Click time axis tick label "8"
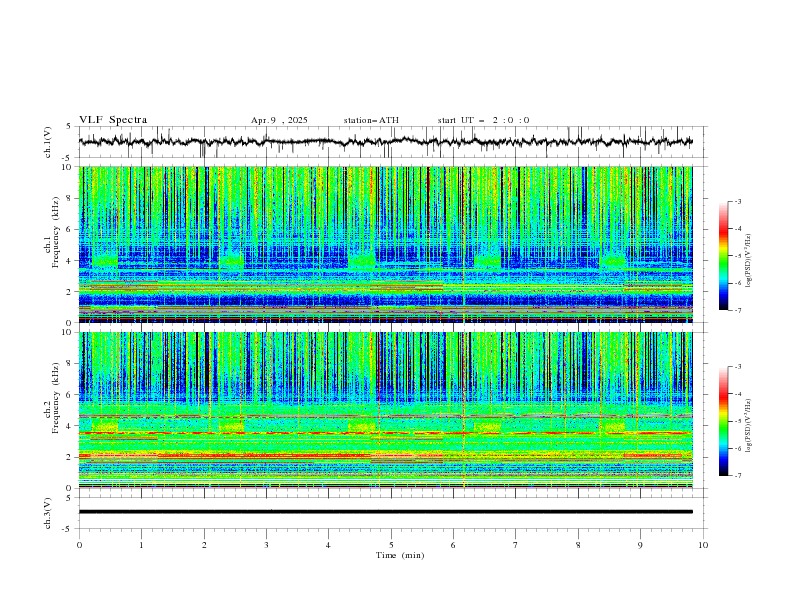Screen dimensions: 792x612 (578, 545)
